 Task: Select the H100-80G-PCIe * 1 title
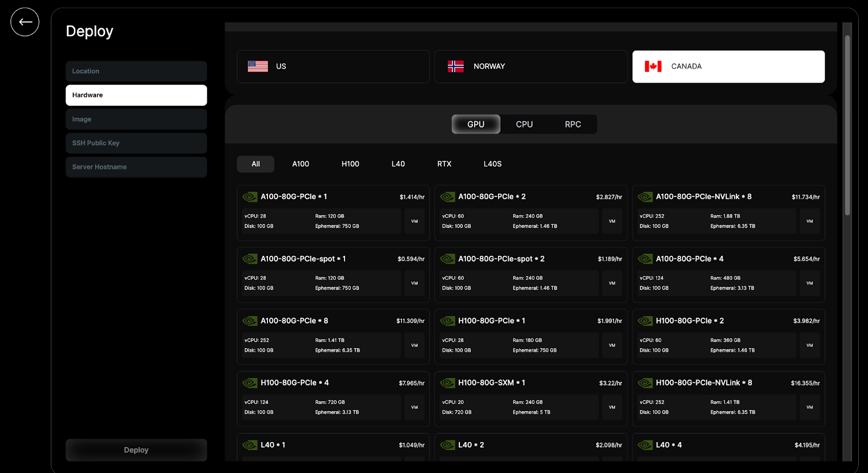[492, 321]
